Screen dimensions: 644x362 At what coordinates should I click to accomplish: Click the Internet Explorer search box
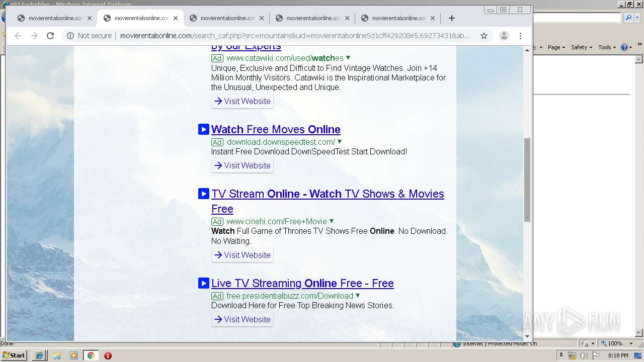point(577,18)
